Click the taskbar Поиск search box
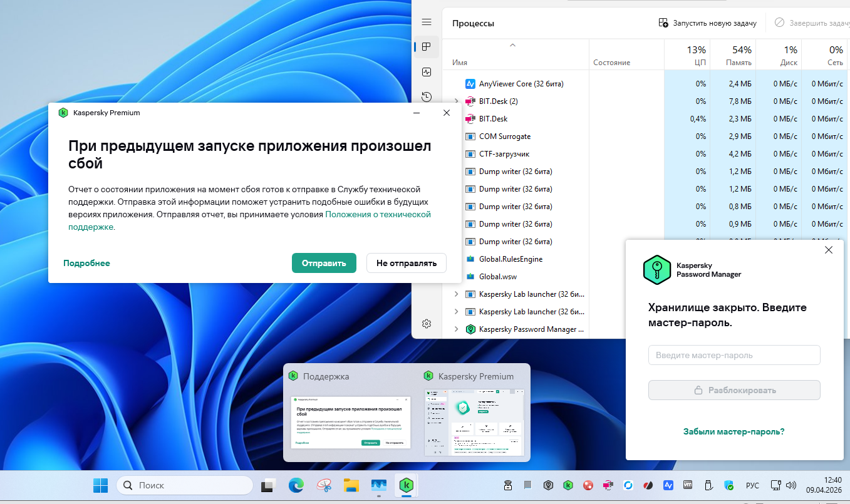850x504 pixels. tap(185, 485)
